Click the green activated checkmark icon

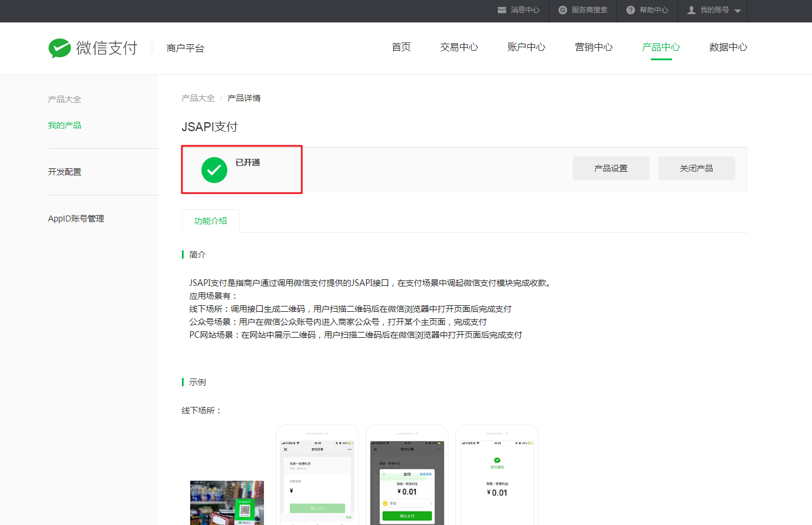(x=214, y=170)
